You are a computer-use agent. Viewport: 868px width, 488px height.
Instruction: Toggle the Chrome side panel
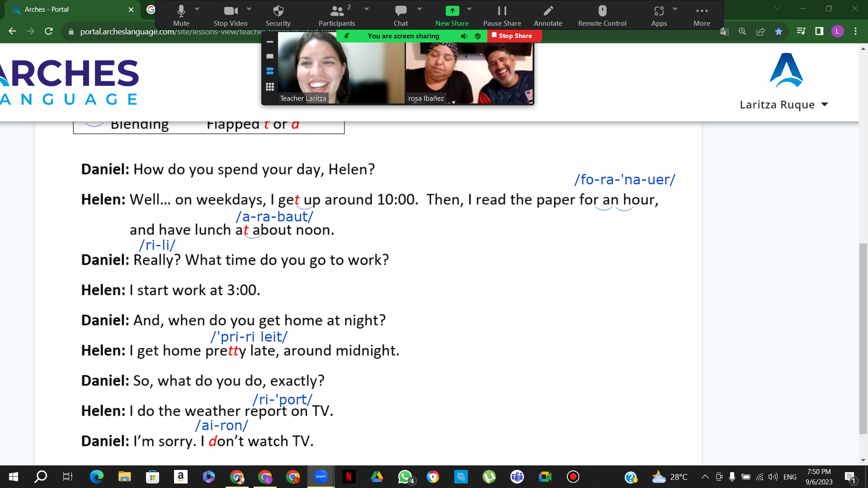tap(819, 31)
